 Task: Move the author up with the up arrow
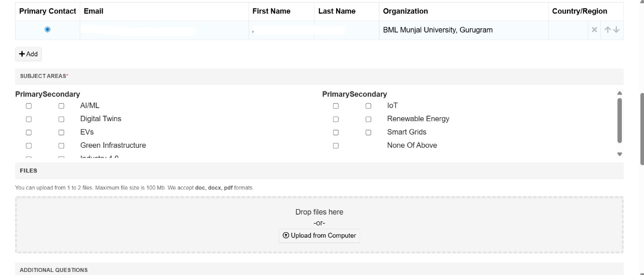coord(608,30)
